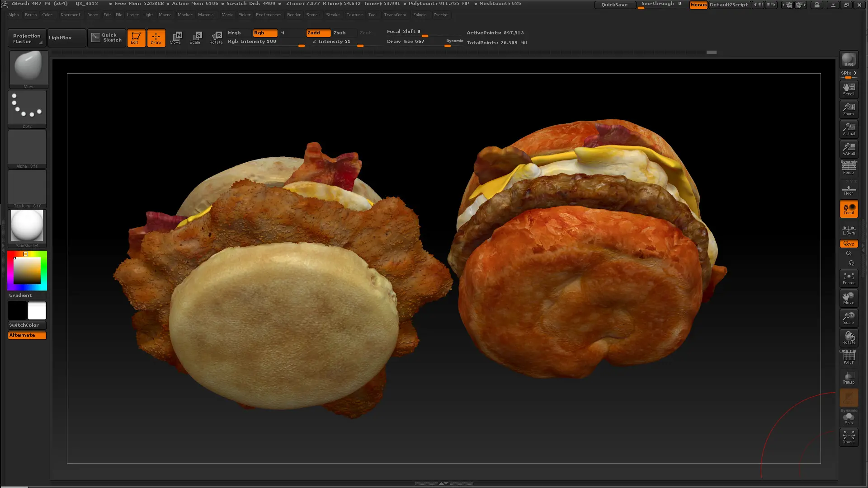The image size is (868, 488).
Task: Open the Document menu
Action: pyautogui.click(x=71, y=15)
